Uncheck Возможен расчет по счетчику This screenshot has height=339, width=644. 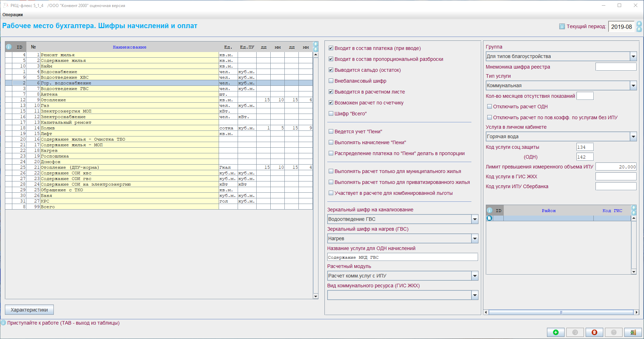(x=331, y=103)
